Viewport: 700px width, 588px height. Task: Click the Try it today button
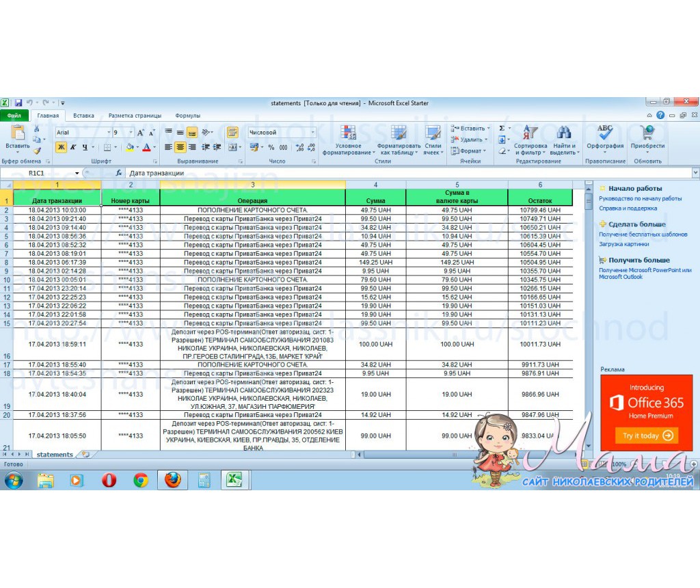647,436
